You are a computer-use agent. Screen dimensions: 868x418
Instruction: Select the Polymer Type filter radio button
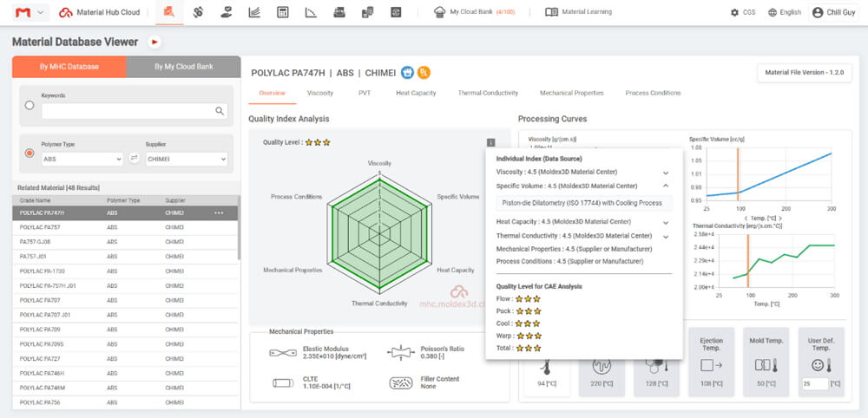pyautogui.click(x=30, y=153)
